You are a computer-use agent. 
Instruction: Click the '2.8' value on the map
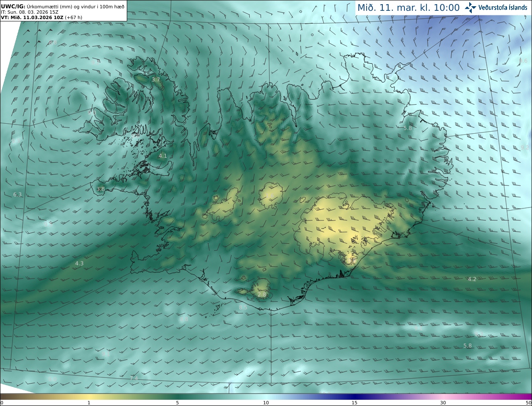tap(262, 295)
